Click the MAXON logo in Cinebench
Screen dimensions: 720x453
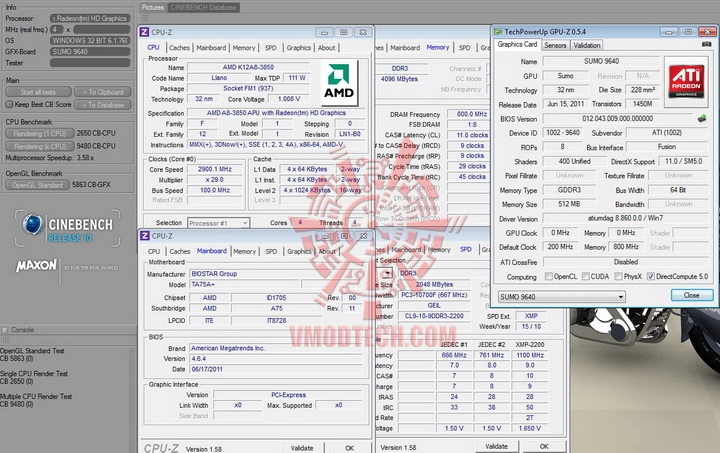pos(36,266)
